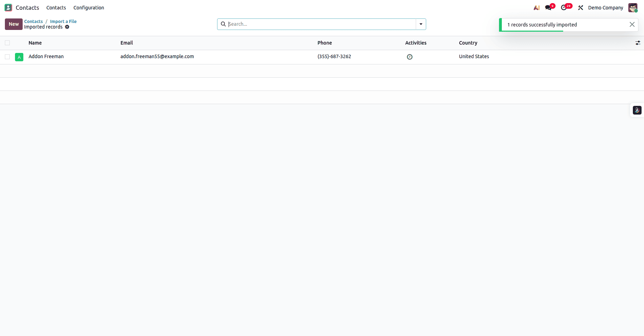Open the Contacts app home icon

click(8, 7)
